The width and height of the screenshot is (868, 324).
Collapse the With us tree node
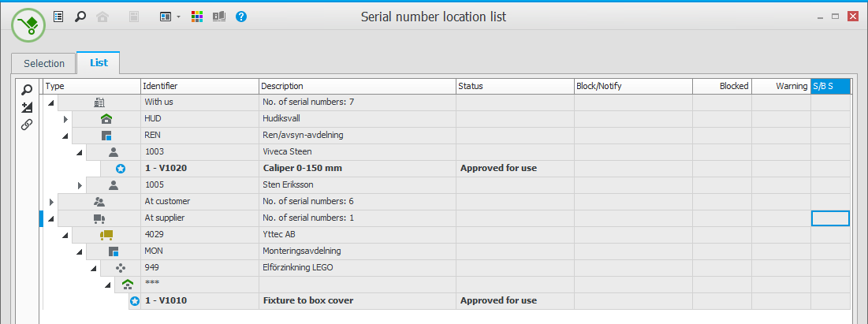(x=51, y=102)
